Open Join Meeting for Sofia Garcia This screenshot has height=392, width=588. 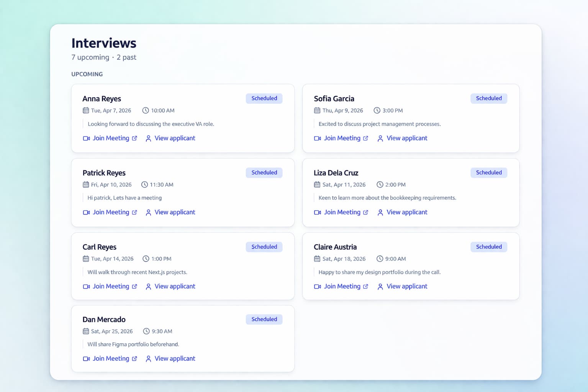pyautogui.click(x=342, y=138)
